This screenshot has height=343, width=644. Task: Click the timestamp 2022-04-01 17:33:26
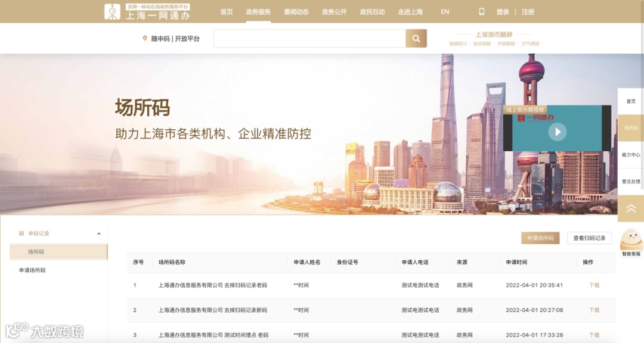tap(534, 335)
